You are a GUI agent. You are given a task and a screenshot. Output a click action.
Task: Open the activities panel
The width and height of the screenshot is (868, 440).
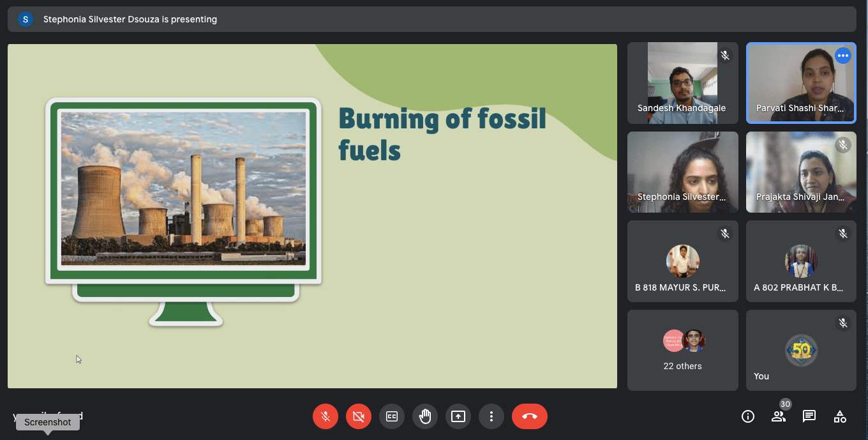pyautogui.click(x=839, y=416)
